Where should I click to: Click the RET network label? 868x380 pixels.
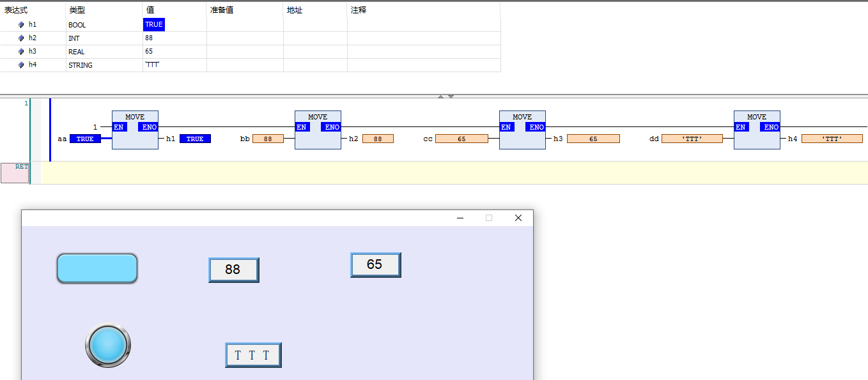click(x=21, y=166)
